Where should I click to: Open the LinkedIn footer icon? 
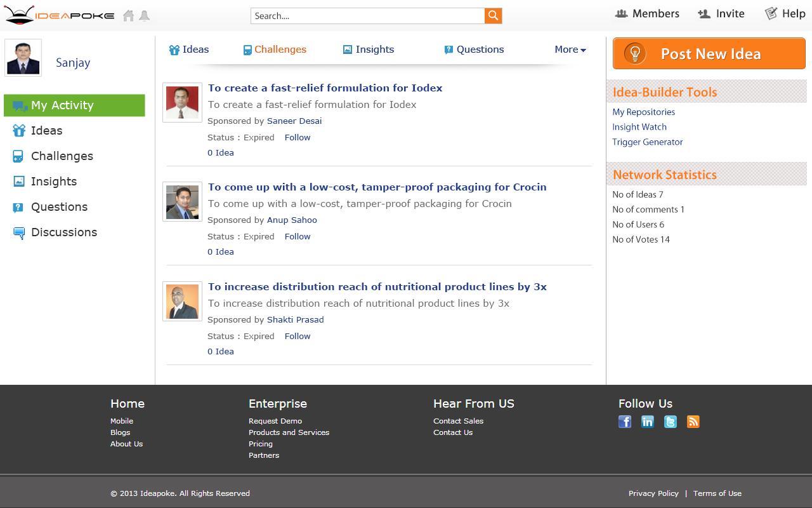pyautogui.click(x=648, y=422)
